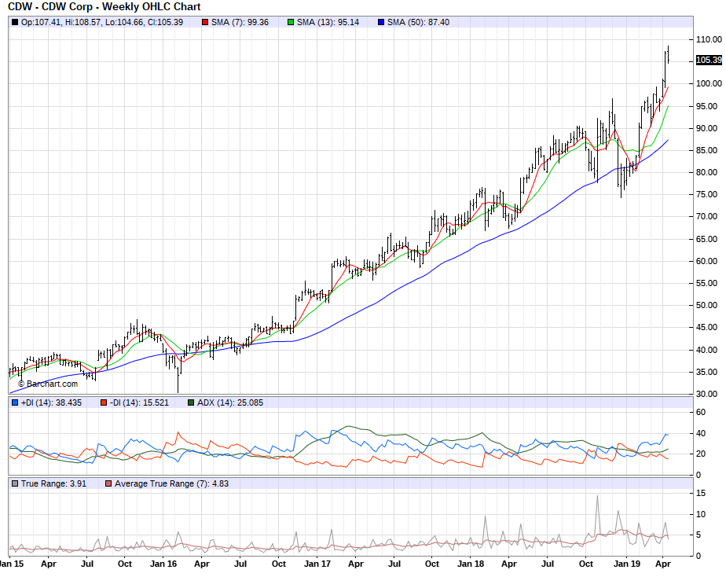Click the 95.00 price axis label

pyautogui.click(x=707, y=106)
